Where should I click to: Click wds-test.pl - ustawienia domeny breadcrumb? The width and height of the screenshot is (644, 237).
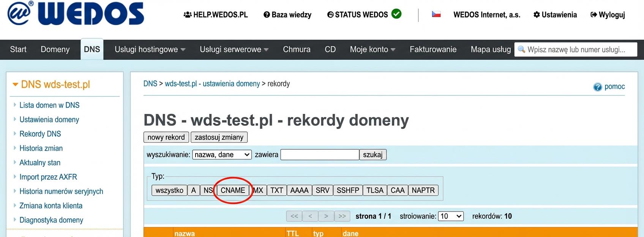tap(212, 84)
